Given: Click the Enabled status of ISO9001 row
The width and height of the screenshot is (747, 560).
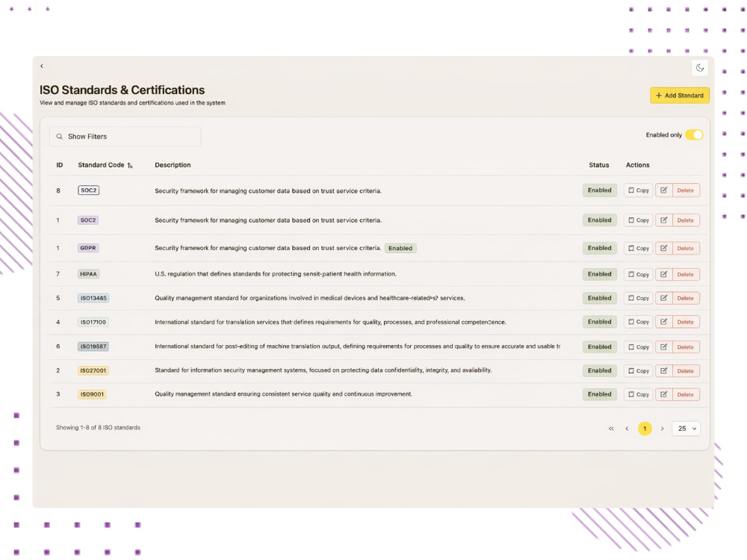Looking at the screenshot, I should coord(599,395).
